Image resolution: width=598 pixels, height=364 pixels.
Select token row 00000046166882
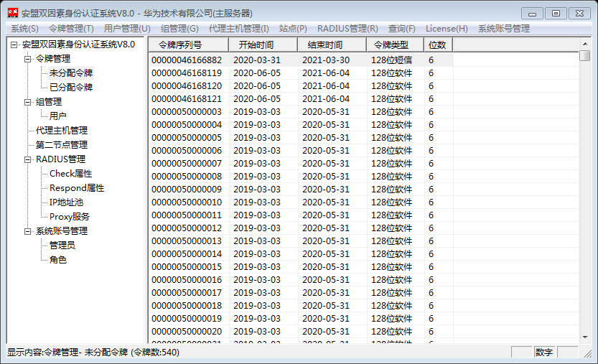301,60
